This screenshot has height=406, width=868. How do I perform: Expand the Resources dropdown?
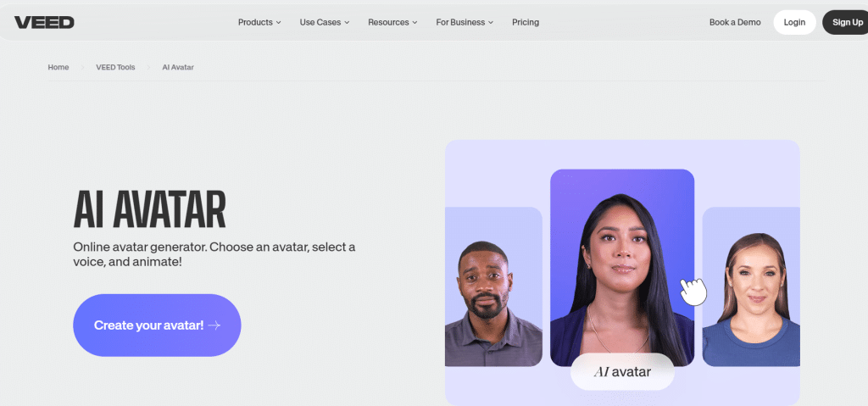(x=392, y=22)
